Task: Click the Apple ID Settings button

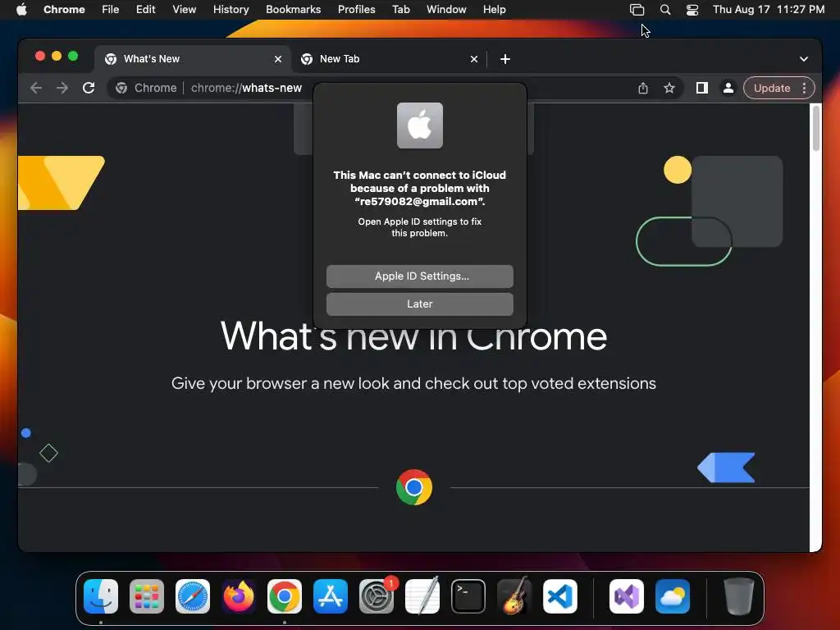Action: tap(419, 276)
